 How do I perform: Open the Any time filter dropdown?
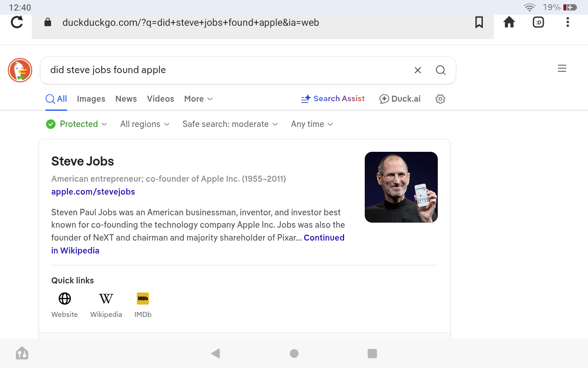[312, 124]
